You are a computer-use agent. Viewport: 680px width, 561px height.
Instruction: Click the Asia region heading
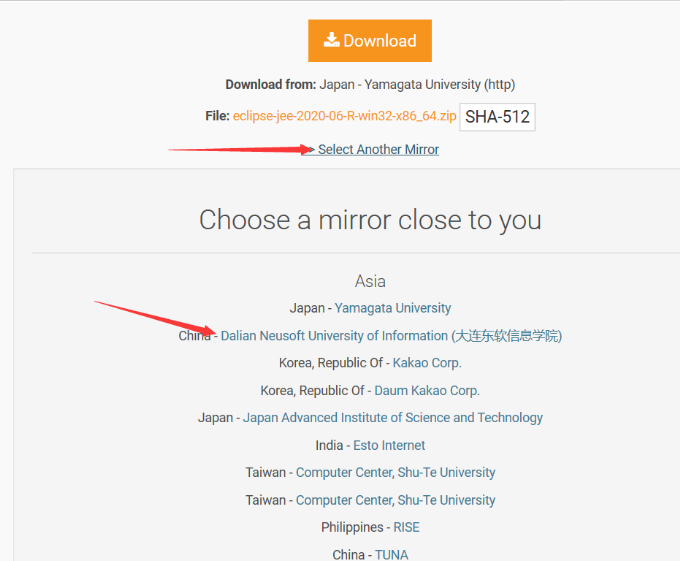(370, 281)
